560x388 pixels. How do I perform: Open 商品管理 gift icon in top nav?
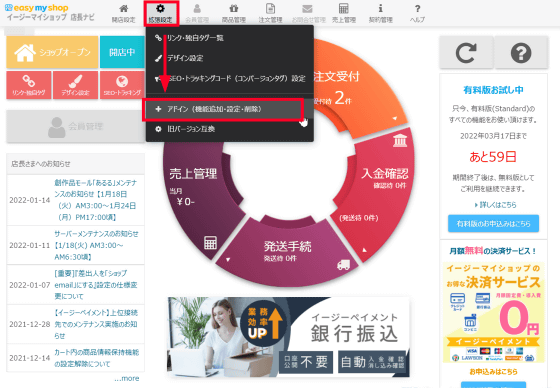(x=234, y=9)
